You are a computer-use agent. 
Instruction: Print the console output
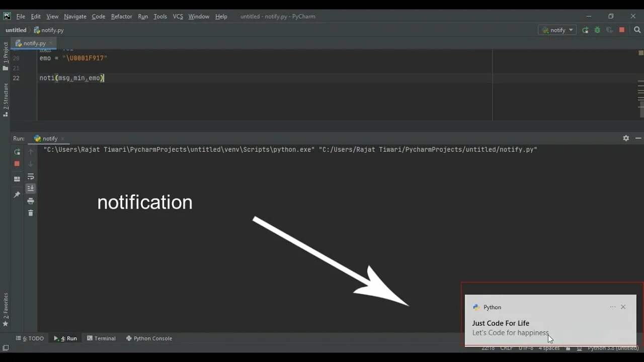click(31, 201)
